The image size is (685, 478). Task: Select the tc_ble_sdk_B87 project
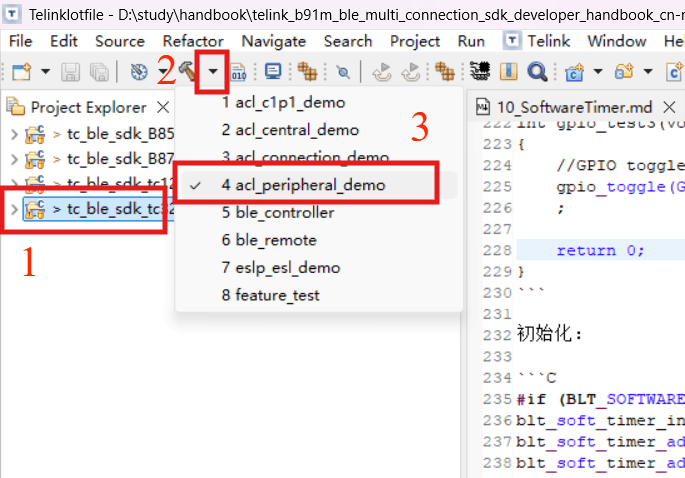[x=121, y=159]
